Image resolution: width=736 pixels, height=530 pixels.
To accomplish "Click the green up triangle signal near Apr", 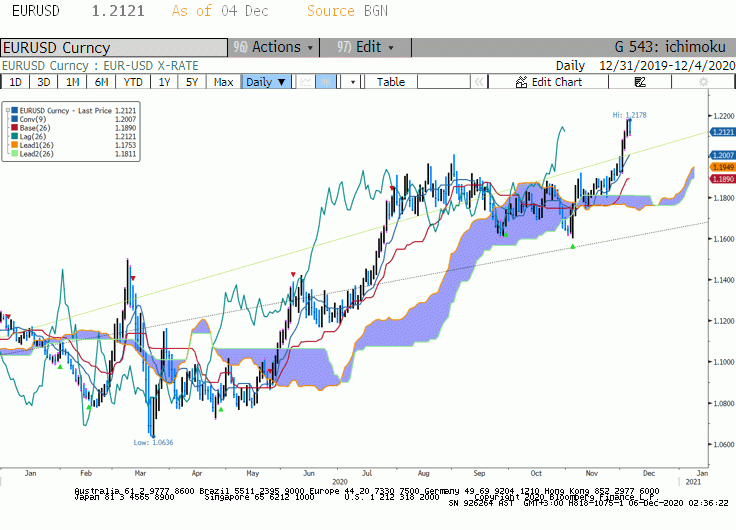I will point(221,410).
